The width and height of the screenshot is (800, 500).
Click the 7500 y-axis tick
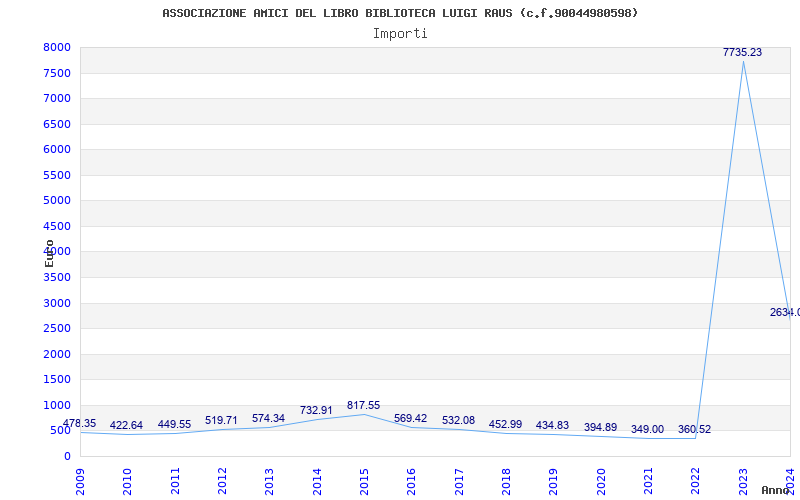point(57,73)
